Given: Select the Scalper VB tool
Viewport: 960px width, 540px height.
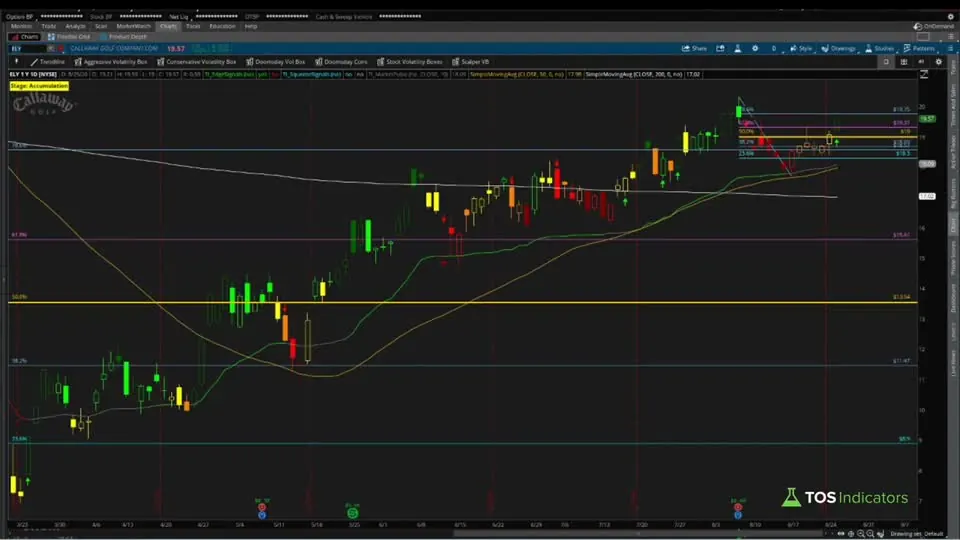Looking at the screenshot, I should [x=471, y=62].
